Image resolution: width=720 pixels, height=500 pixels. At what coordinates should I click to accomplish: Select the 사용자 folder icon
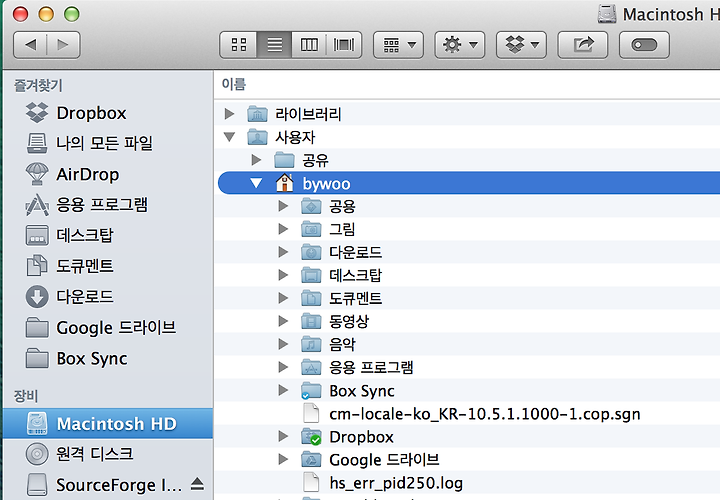[257, 137]
